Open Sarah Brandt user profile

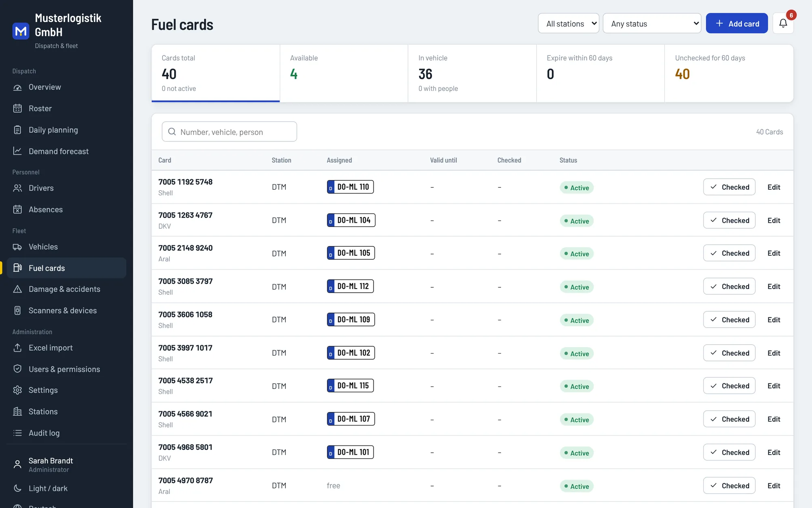66,465
